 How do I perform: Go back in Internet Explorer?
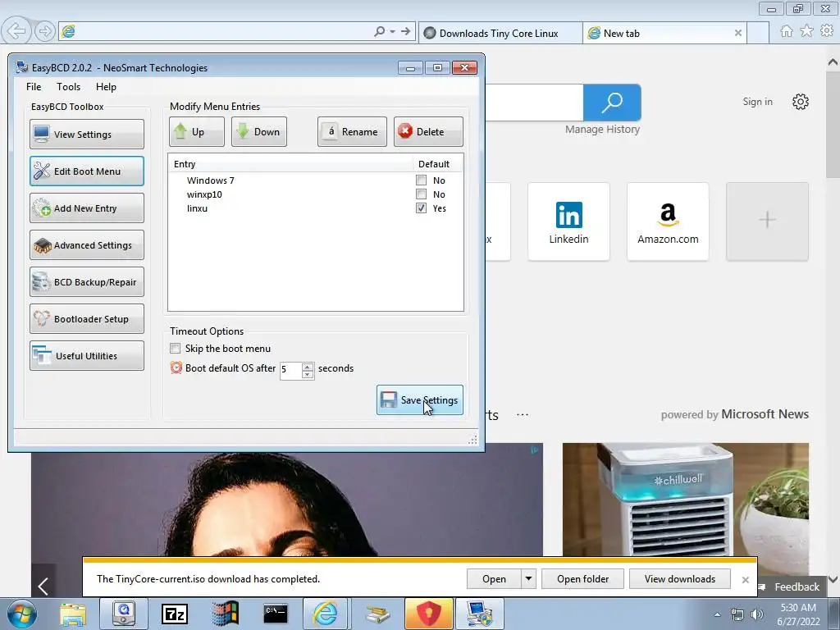(x=16, y=31)
